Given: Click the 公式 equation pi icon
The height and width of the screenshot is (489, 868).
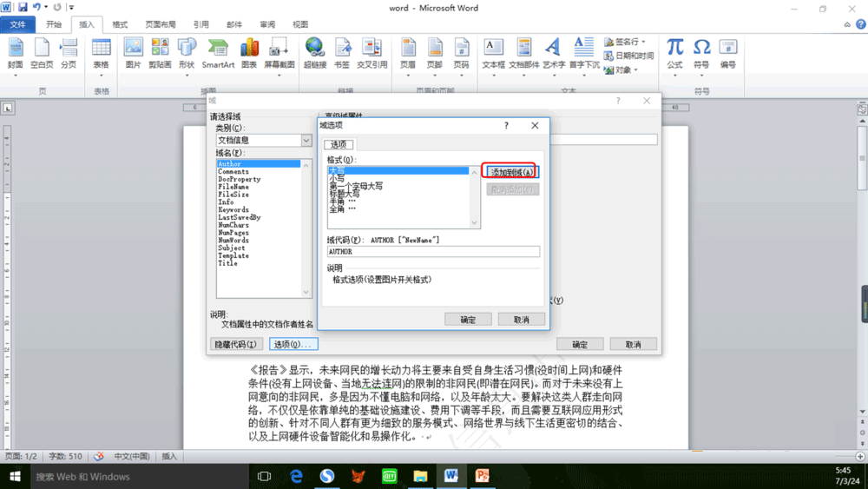Looking at the screenshot, I should click(x=674, y=52).
